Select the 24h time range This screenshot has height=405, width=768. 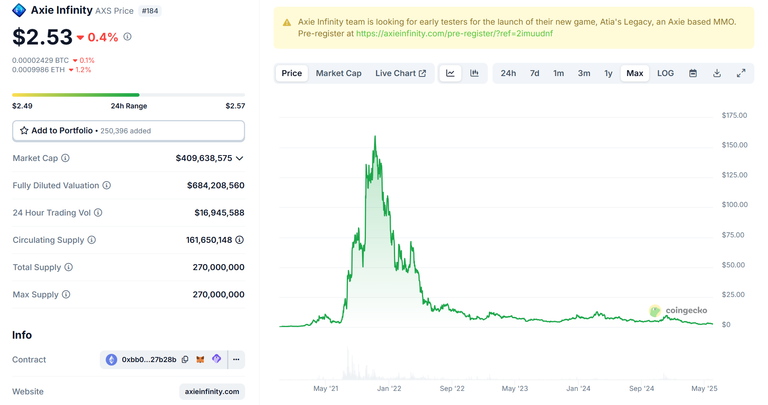pos(508,73)
